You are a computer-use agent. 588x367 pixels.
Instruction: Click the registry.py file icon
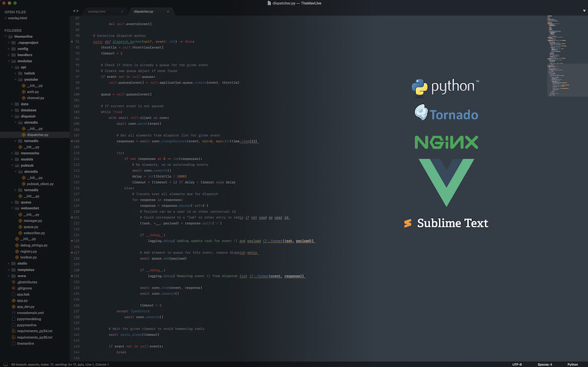[17, 252]
